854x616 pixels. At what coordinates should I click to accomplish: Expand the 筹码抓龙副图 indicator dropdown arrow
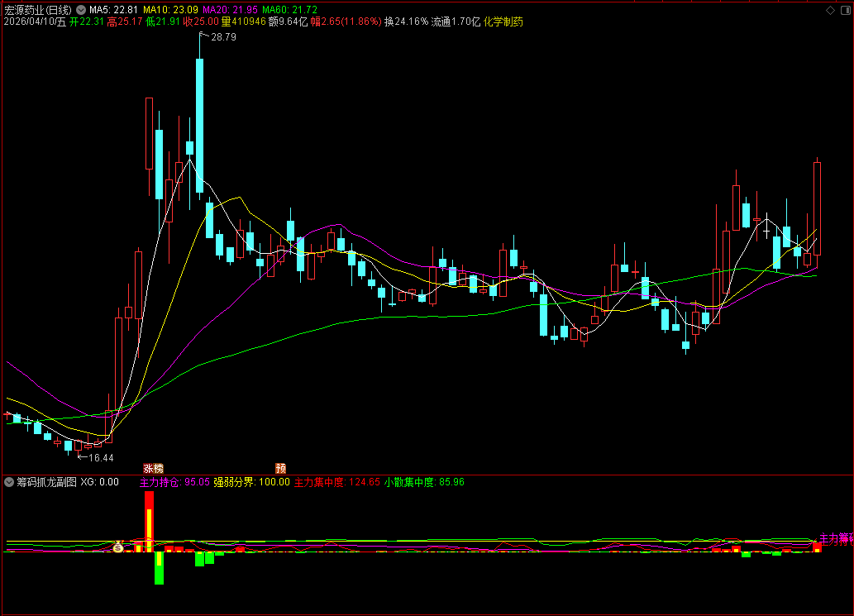pyautogui.click(x=9, y=482)
